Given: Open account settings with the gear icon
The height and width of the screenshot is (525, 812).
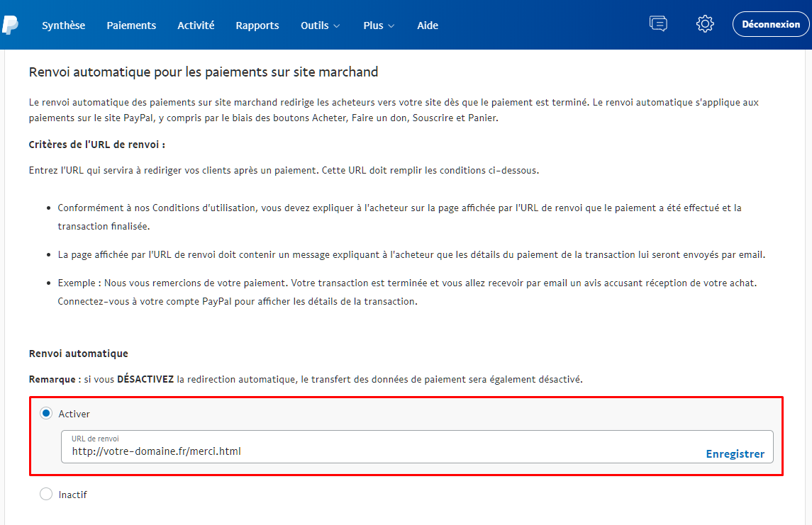Looking at the screenshot, I should [x=705, y=23].
